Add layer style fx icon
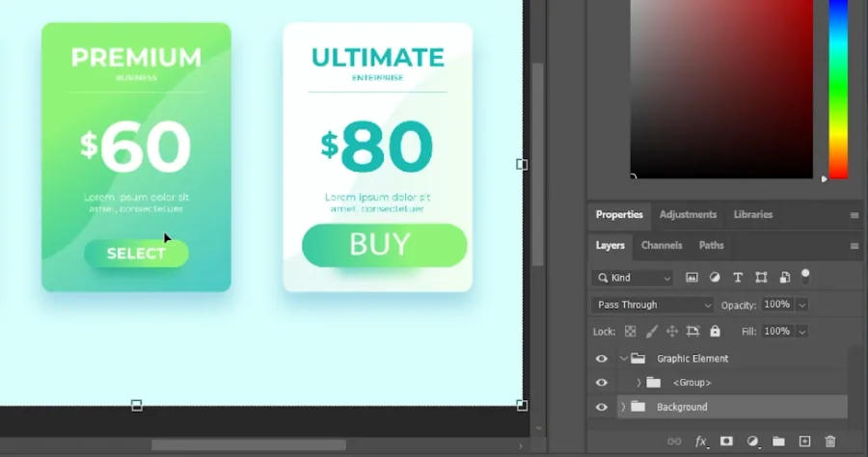868x457 pixels. [x=701, y=442]
